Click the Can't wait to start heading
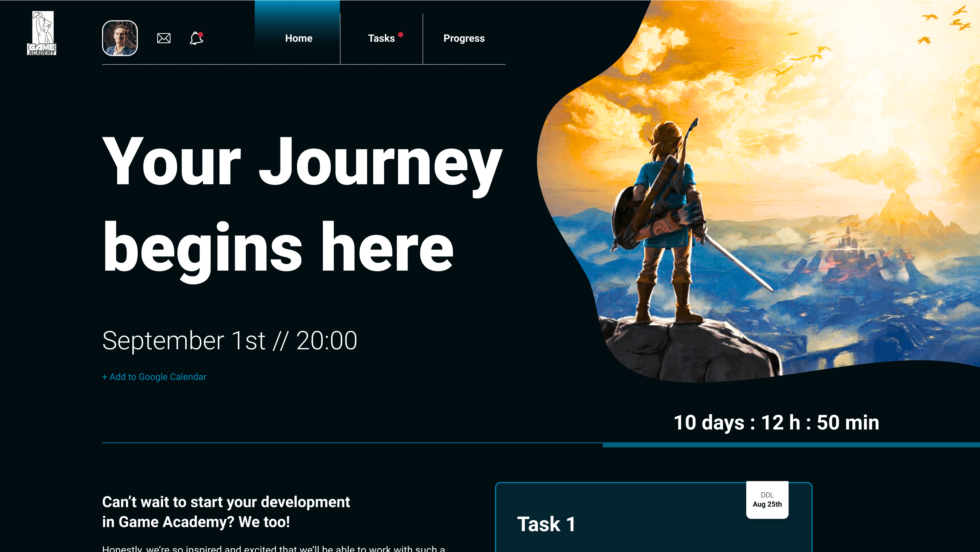 (x=226, y=512)
